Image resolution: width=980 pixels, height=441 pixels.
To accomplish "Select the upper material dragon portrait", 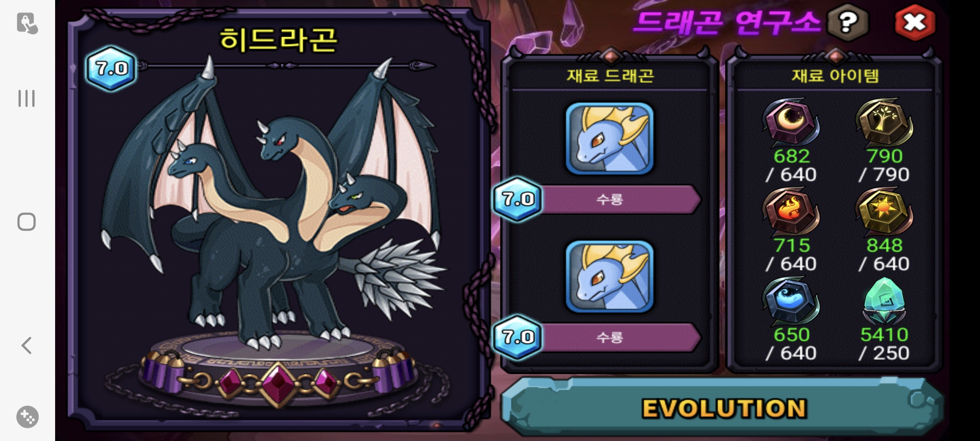I will click(x=610, y=139).
